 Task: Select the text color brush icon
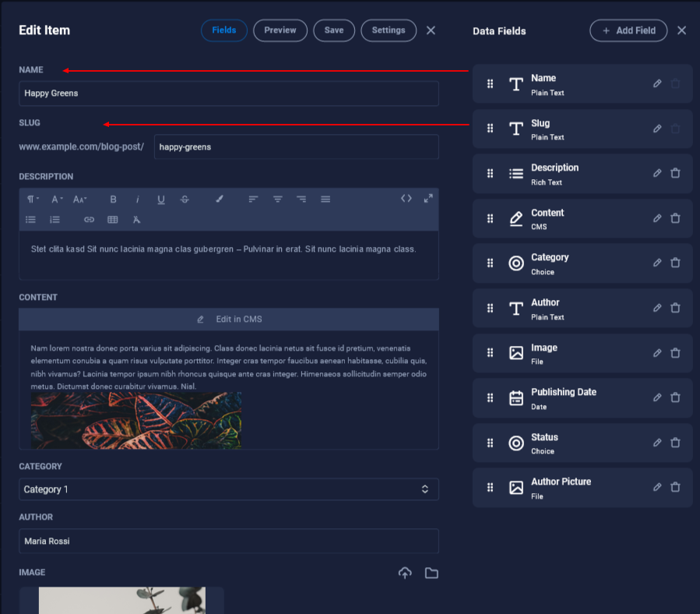pyautogui.click(x=220, y=199)
